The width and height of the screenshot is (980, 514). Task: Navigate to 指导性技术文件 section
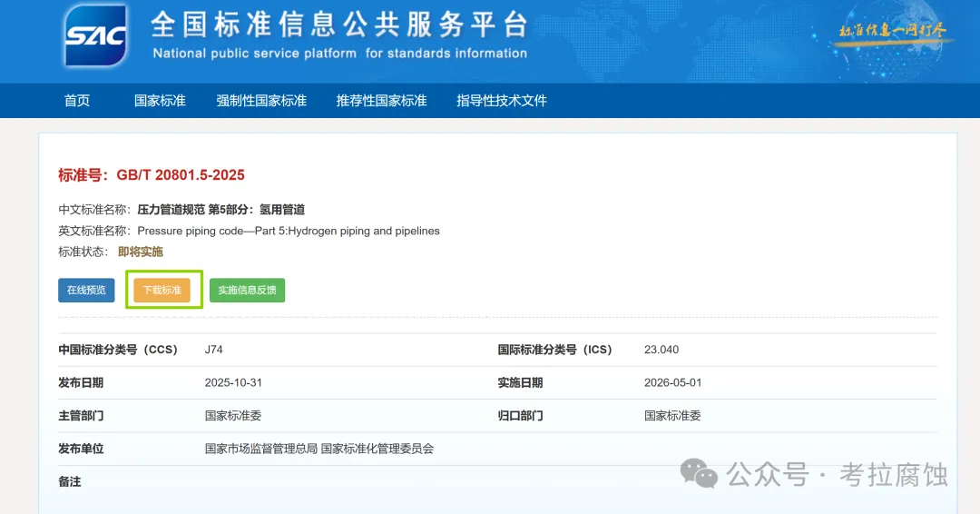(501, 101)
